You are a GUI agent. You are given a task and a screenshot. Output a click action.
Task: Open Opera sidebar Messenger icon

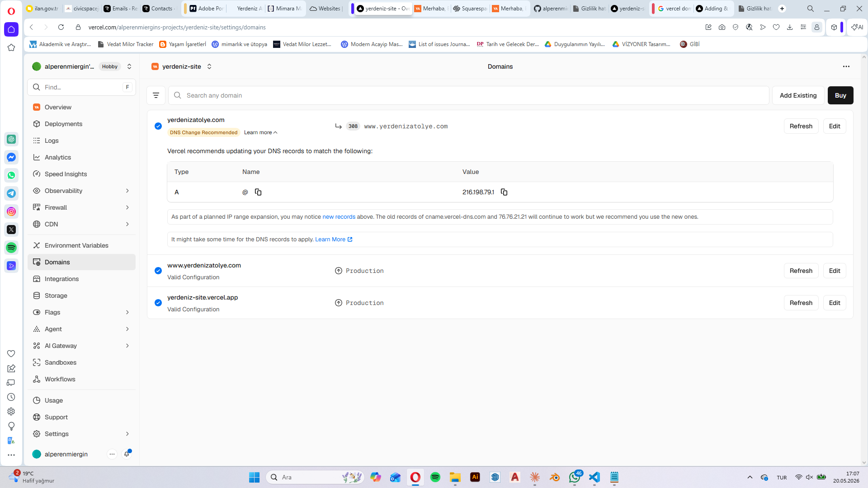click(x=11, y=157)
